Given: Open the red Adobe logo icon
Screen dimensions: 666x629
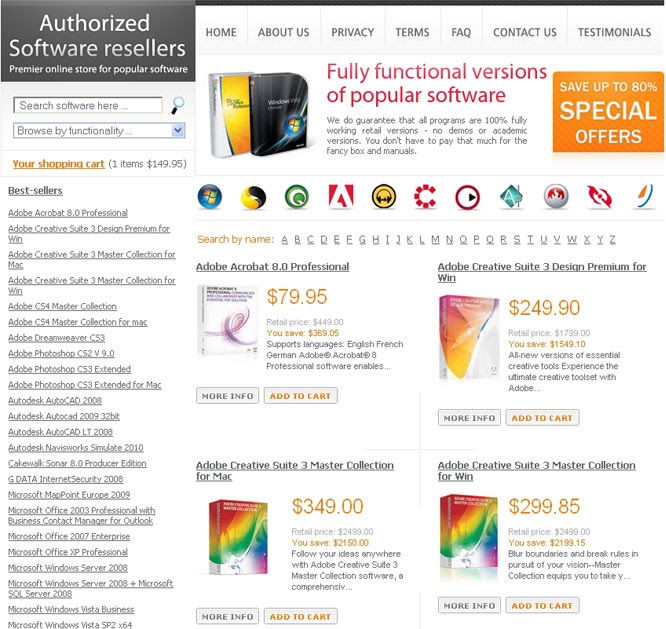Looking at the screenshot, I should point(341,196).
